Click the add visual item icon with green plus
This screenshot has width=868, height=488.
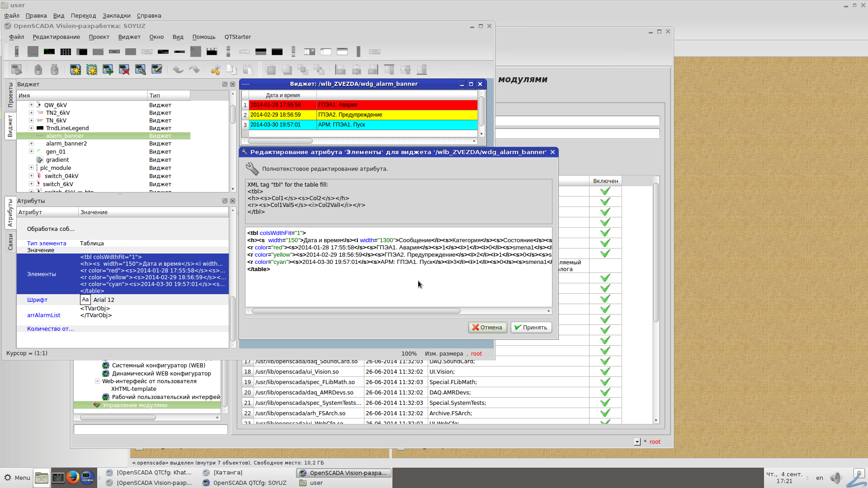coord(108,70)
